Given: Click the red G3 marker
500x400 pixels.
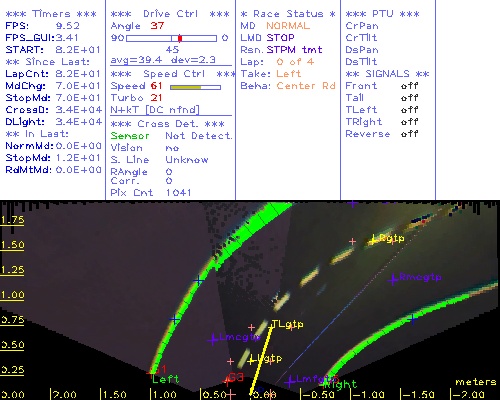Looking at the screenshot, I should [x=235, y=378].
